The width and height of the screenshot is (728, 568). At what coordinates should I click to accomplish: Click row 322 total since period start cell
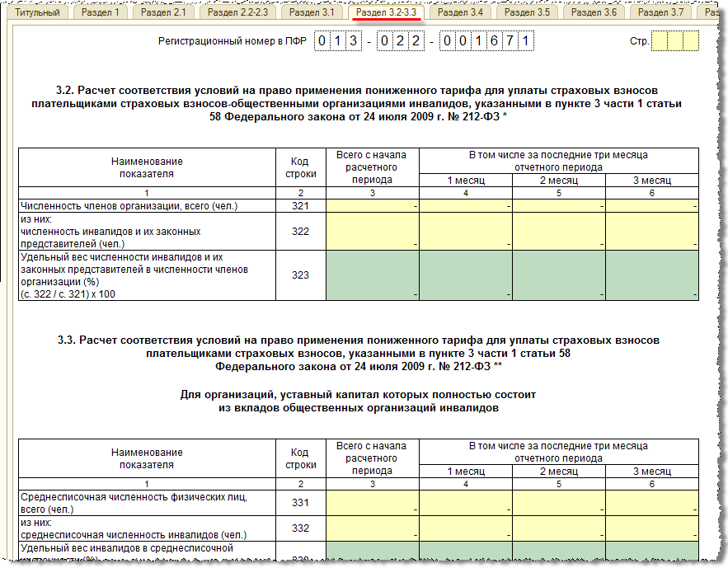pos(373,232)
